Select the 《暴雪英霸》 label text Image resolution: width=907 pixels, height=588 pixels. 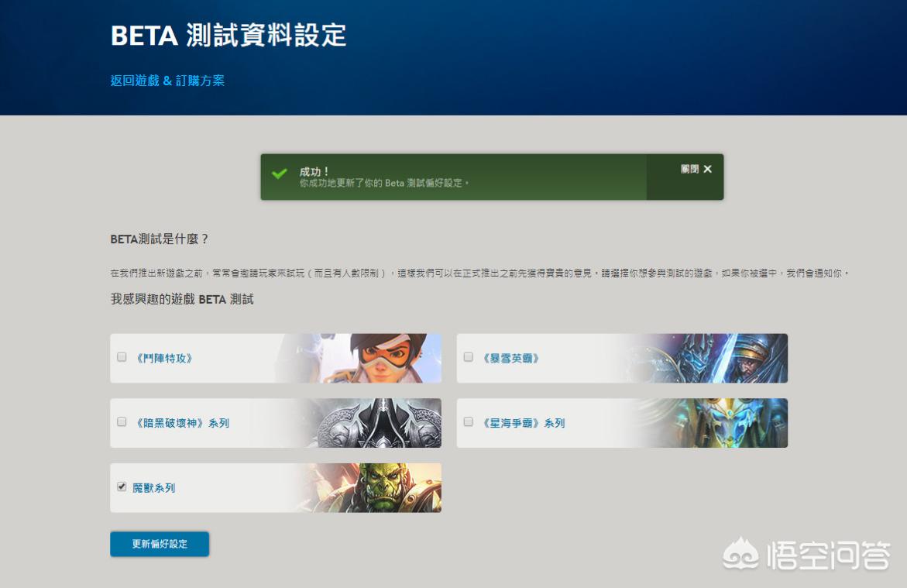[x=511, y=358]
